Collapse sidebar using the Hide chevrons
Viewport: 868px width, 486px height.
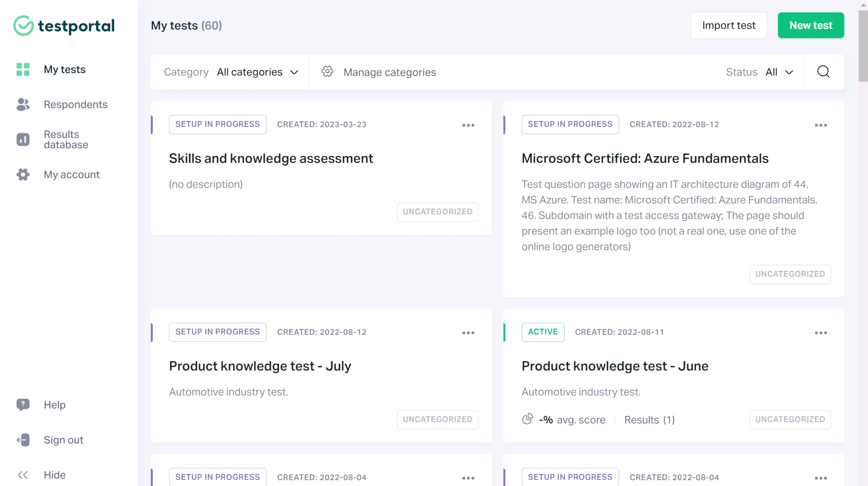pos(23,474)
